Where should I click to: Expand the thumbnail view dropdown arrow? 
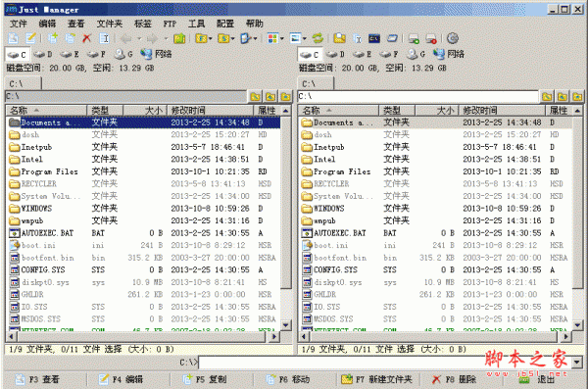304,38
